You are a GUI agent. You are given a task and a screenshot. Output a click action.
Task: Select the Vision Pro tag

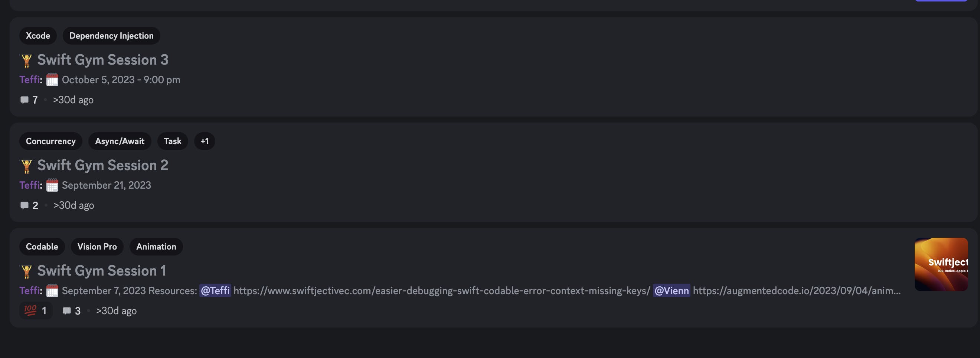pyautogui.click(x=97, y=247)
